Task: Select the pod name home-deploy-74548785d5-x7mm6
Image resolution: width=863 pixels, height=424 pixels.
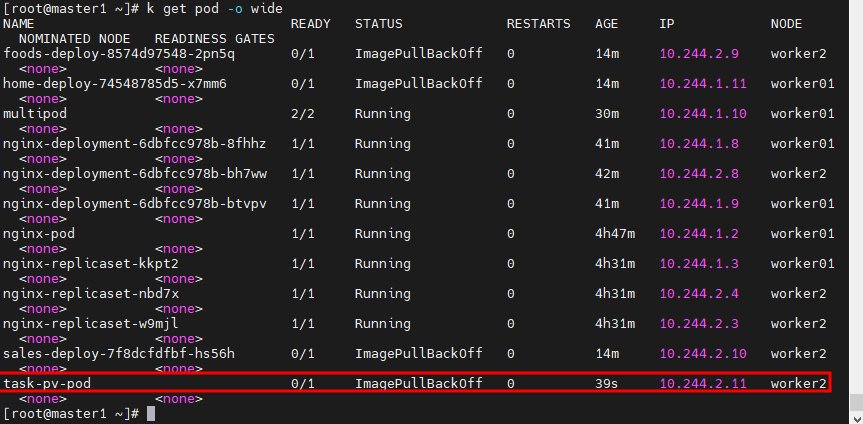Action: [x=115, y=84]
